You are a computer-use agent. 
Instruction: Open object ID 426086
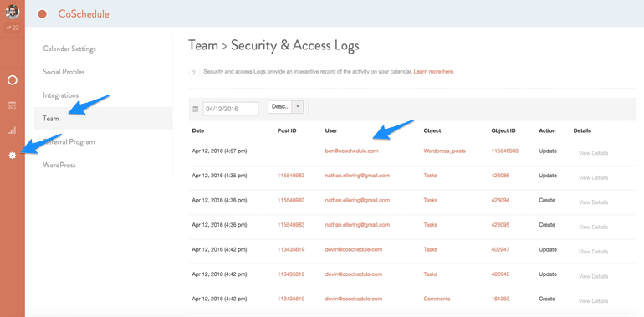point(500,176)
